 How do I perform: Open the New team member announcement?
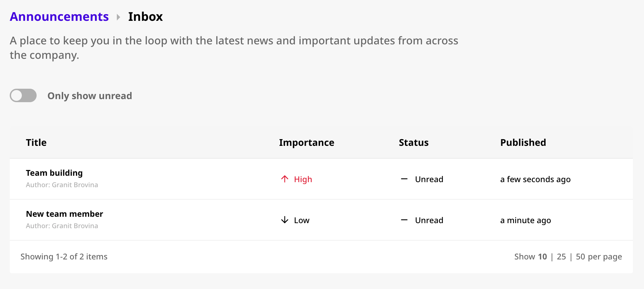click(64, 214)
